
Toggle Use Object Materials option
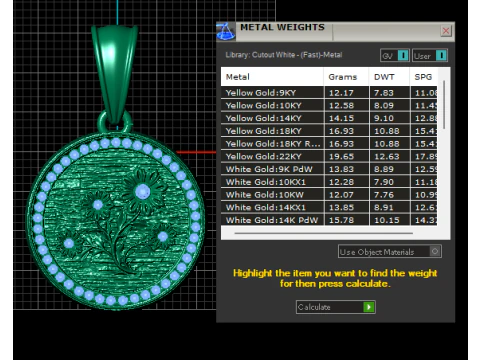pyautogui.click(x=390, y=252)
